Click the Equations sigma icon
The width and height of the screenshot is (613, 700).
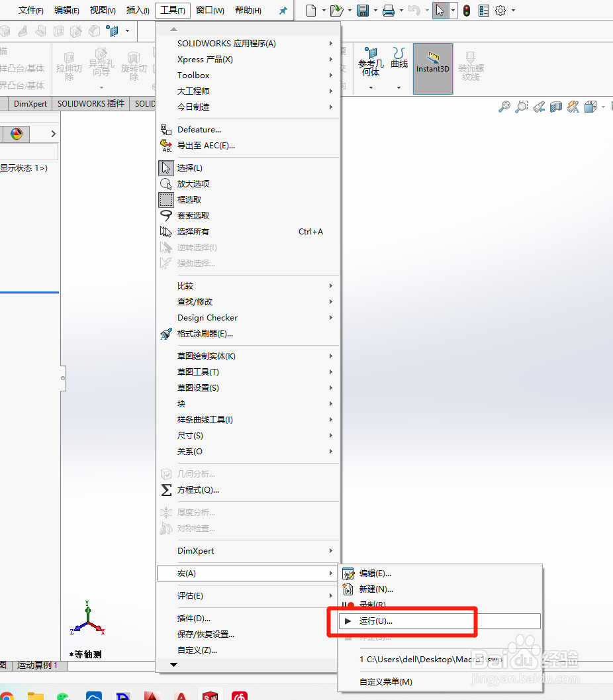click(166, 489)
